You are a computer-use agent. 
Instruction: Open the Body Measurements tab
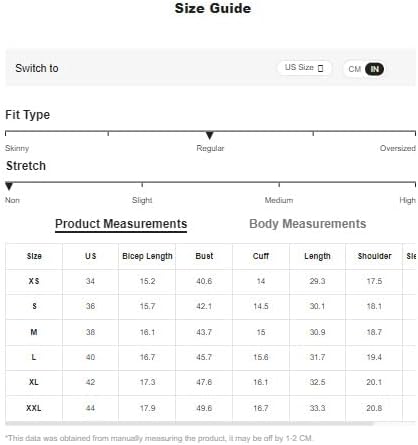coord(307,224)
